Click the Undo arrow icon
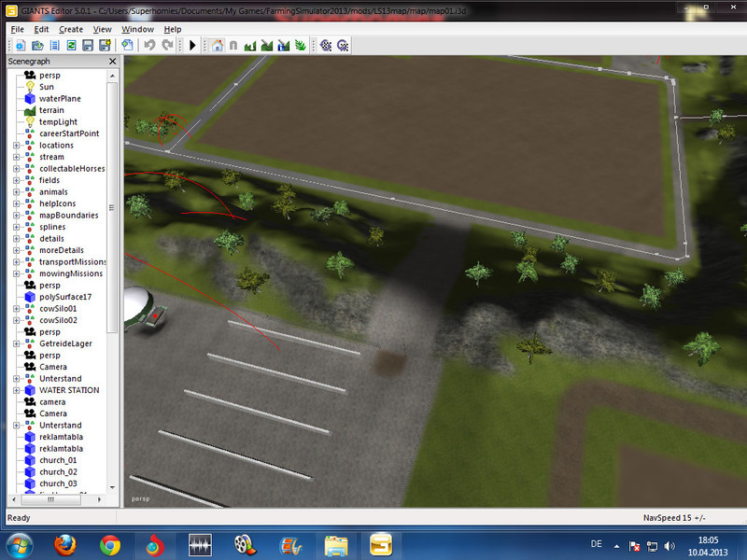Image resolution: width=747 pixels, height=560 pixels. 149,45
